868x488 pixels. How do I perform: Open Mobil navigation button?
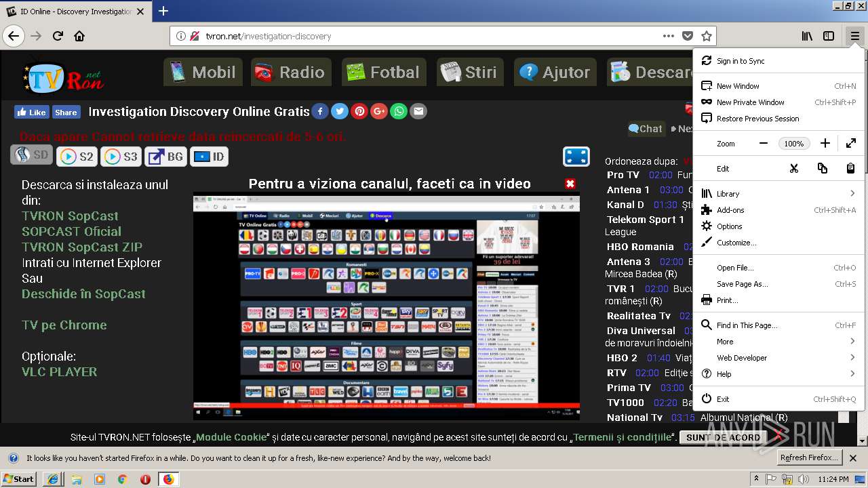point(203,72)
